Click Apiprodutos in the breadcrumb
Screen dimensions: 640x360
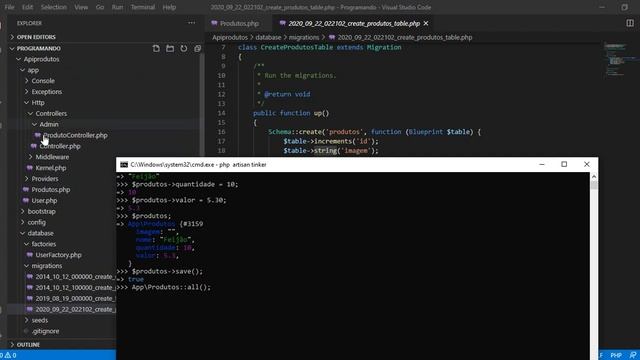click(x=230, y=37)
